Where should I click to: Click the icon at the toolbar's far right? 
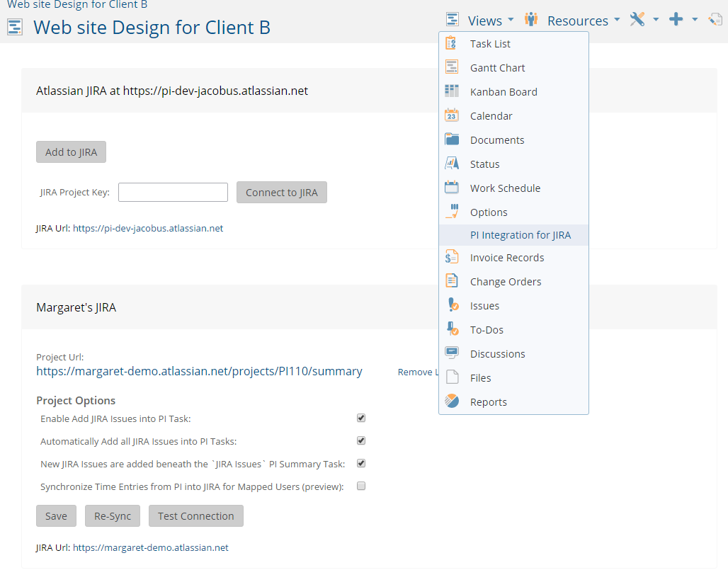715,20
